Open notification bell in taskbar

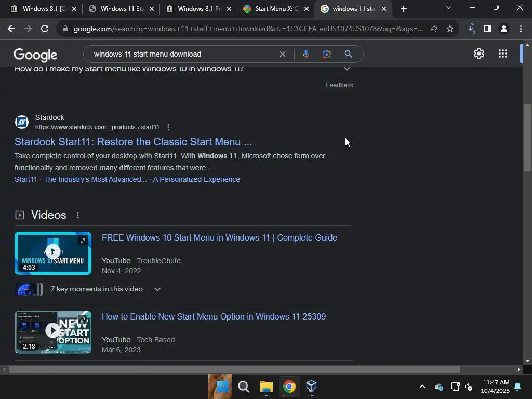click(518, 387)
